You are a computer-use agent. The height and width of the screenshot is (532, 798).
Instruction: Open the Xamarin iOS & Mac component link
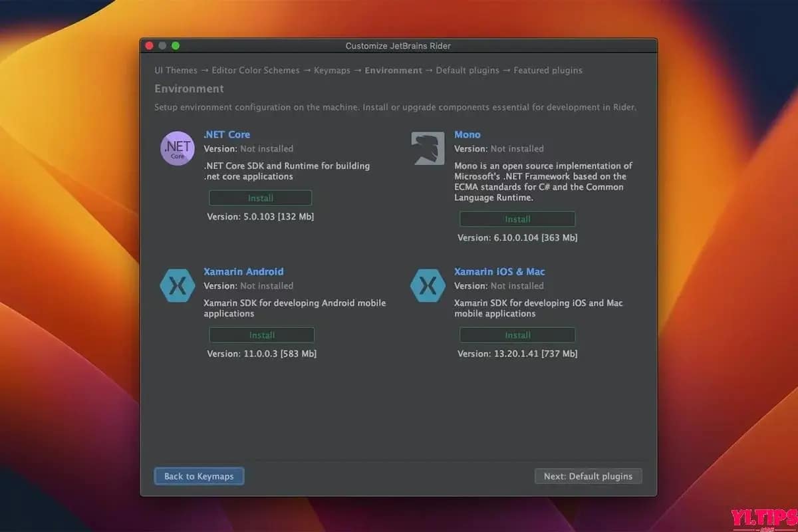pos(499,271)
